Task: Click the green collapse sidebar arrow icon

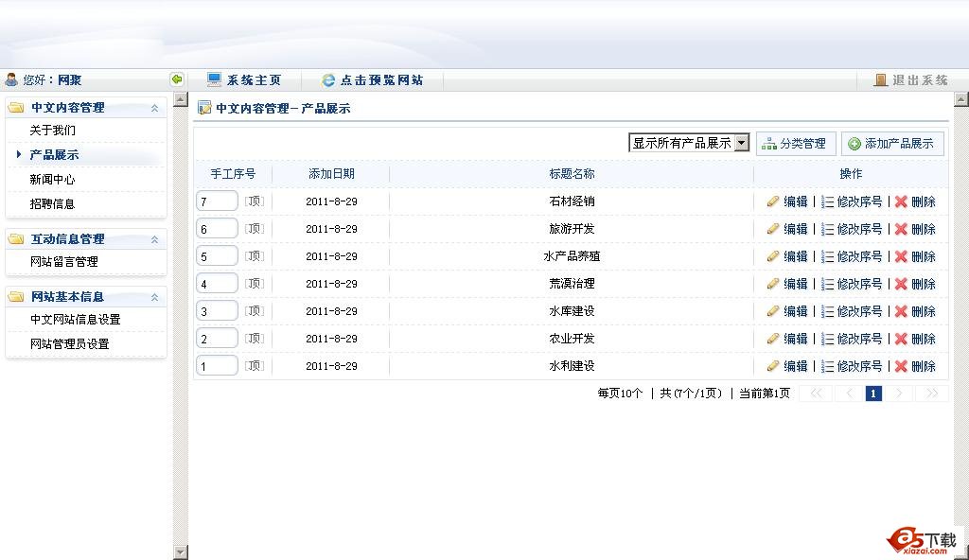Action: click(x=177, y=79)
